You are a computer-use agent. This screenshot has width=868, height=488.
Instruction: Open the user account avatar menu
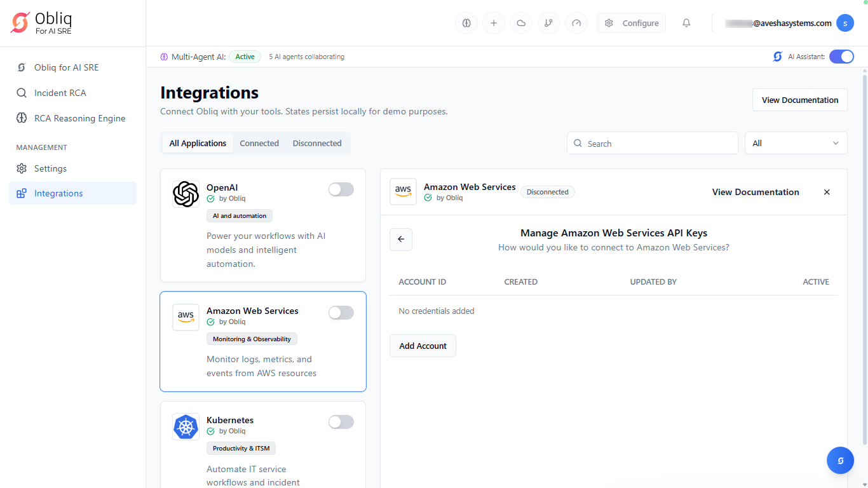844,24
